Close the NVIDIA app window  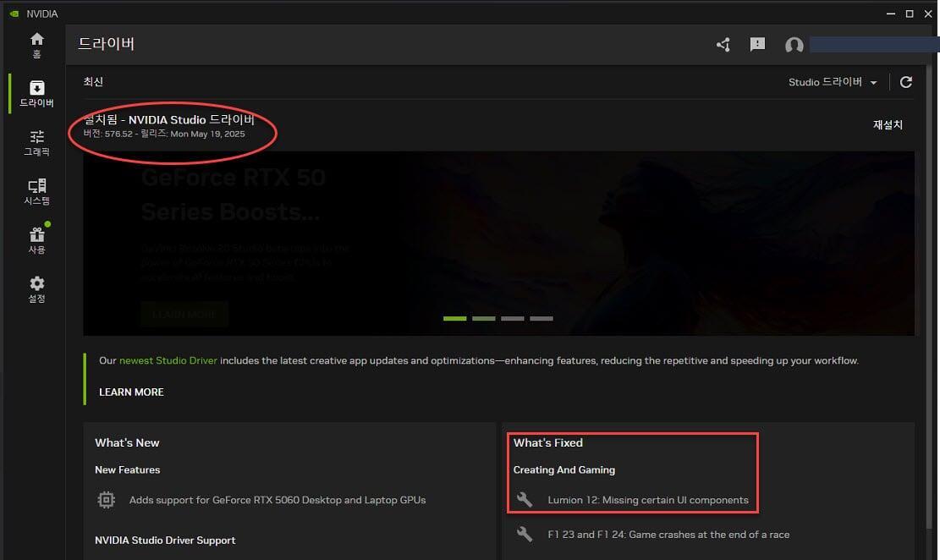928,14
